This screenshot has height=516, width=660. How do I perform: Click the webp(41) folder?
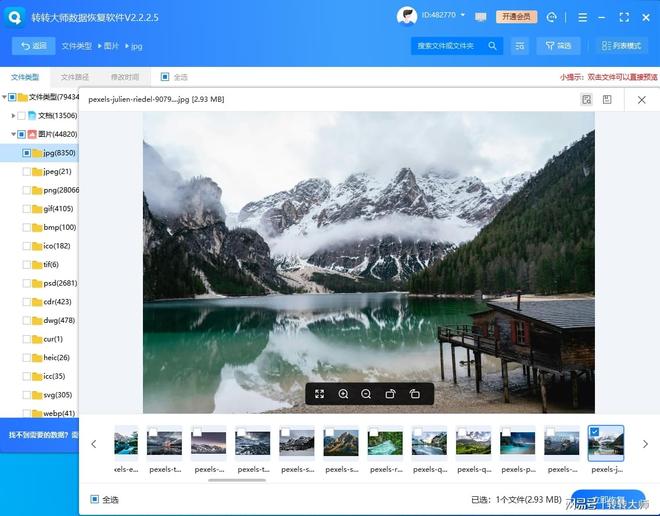tap(53, 413)
